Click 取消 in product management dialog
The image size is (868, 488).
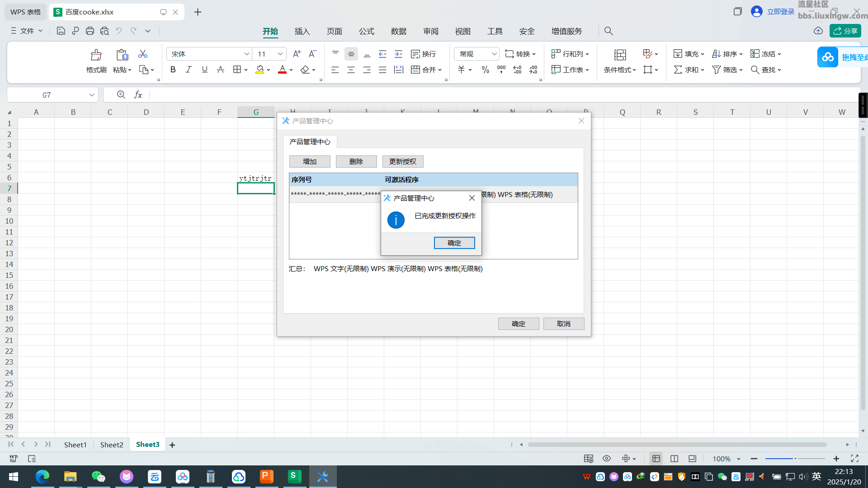pos(564,324)
